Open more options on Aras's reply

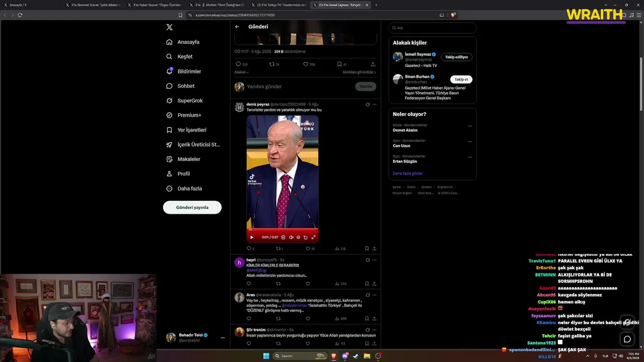pyautogui.click(x=374, y=295)
